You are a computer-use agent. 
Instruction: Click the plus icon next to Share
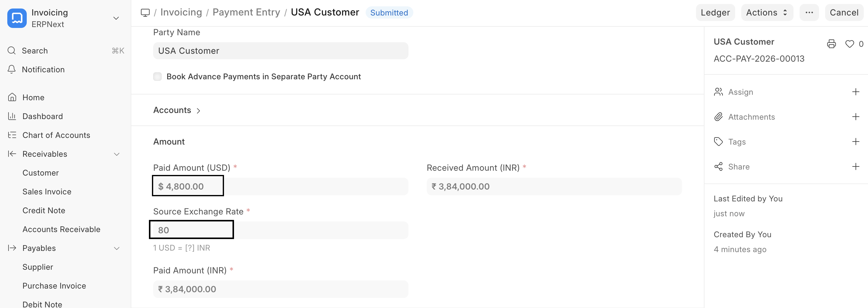point(856,167)
